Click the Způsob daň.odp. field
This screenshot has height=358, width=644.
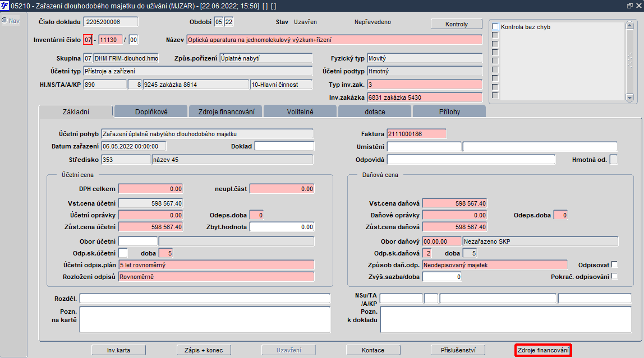point(495,265)
